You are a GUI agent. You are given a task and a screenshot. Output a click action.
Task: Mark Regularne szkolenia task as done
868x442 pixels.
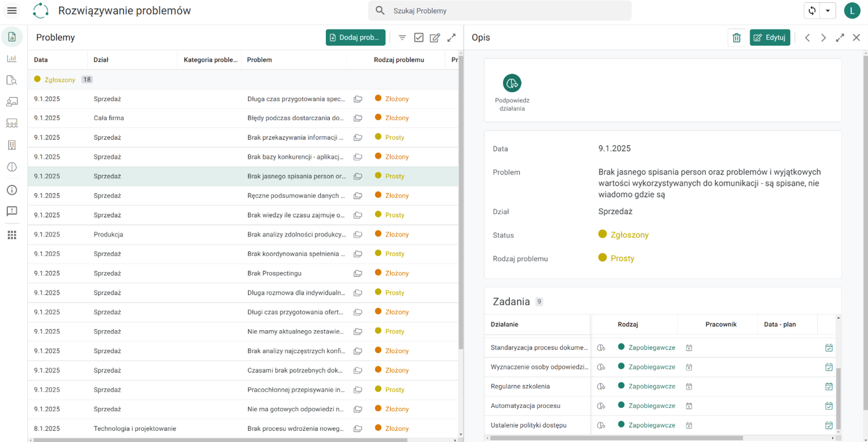pyautogui.click(x=829, y=387)
